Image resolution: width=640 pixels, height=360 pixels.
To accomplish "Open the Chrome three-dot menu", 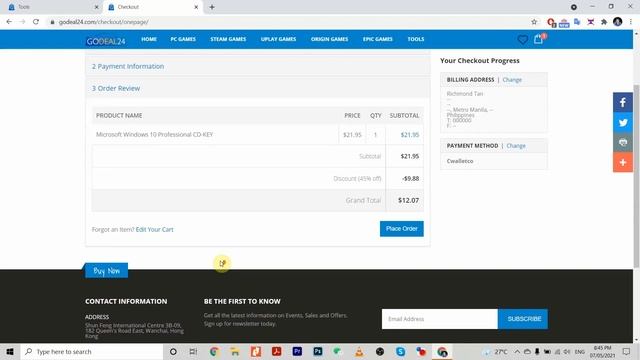I will coord(631,22).
